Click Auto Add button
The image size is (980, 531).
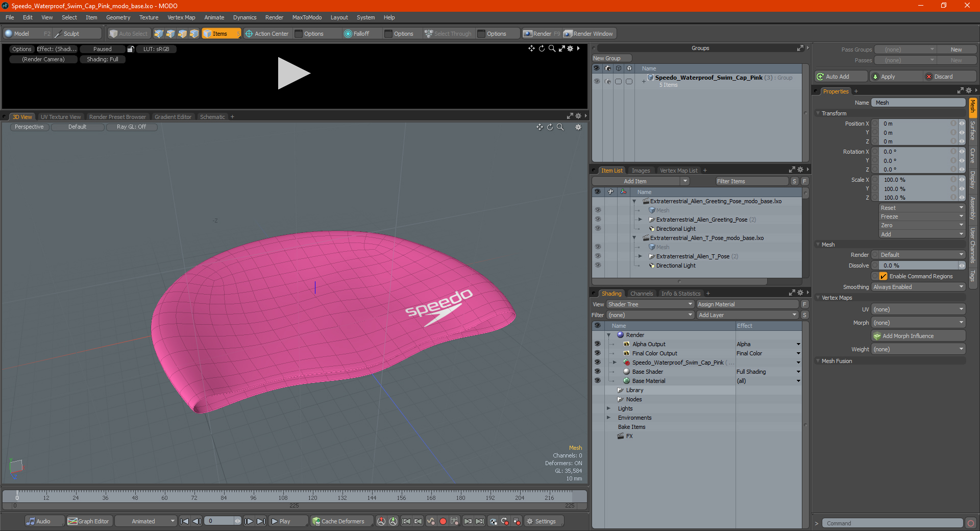pos(841,77)
